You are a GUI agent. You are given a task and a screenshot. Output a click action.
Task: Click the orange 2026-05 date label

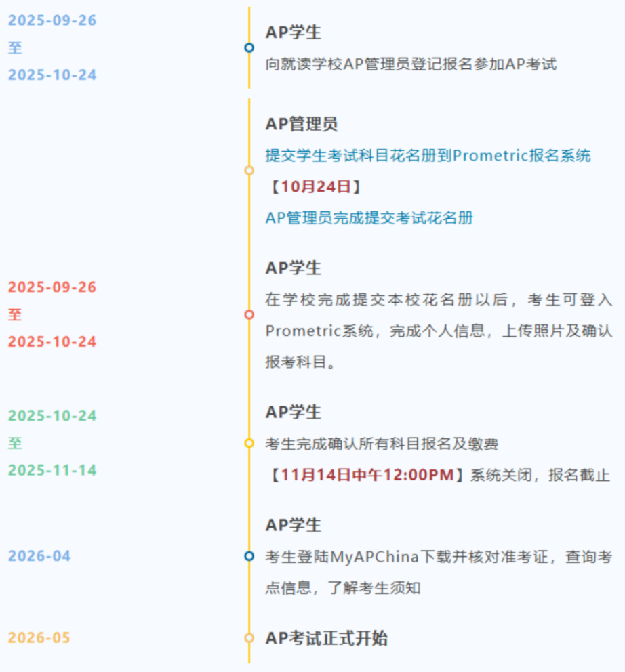(x=39, y=638)
